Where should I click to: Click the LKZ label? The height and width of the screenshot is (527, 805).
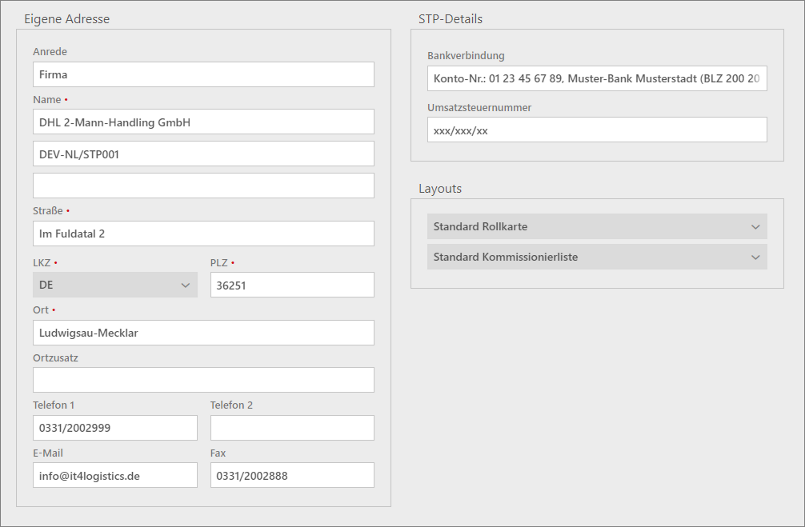pyautogui.click(x=42, y=262)
